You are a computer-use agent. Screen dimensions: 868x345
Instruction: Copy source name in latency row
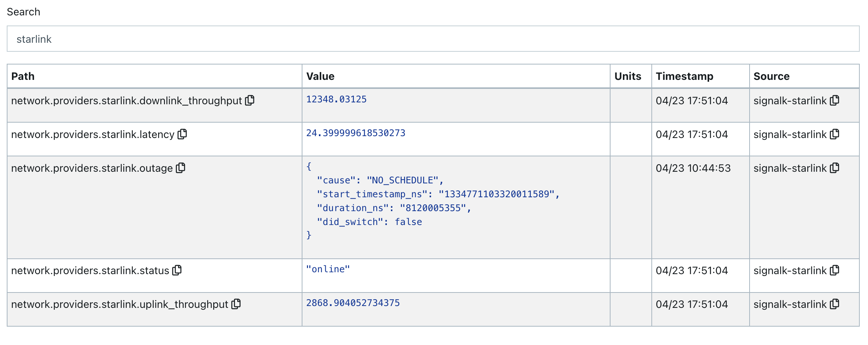835,134
